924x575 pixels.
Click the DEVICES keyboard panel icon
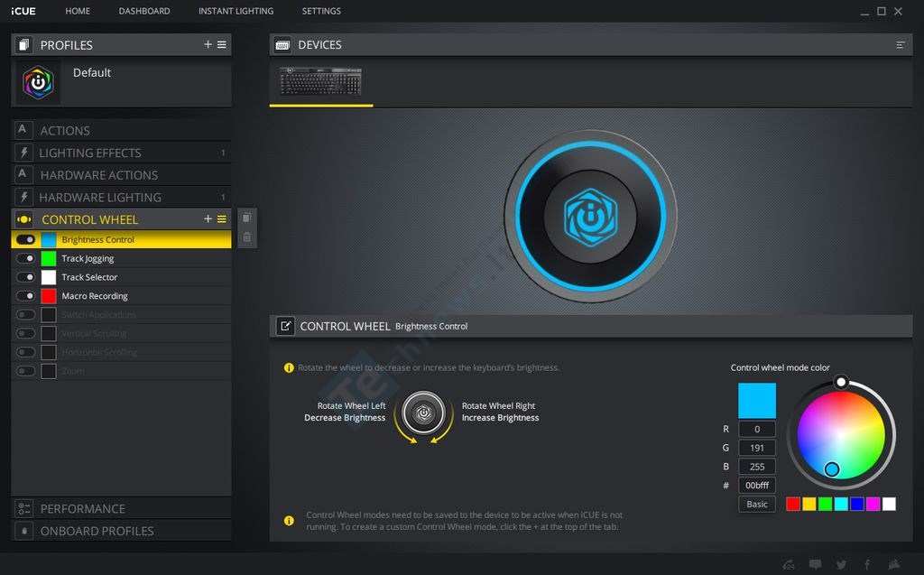tap(282, 45)
